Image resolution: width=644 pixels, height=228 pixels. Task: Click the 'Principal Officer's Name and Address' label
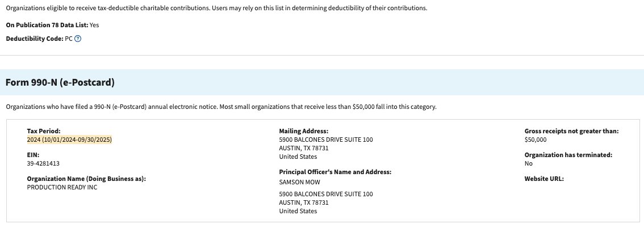[335, 172]
